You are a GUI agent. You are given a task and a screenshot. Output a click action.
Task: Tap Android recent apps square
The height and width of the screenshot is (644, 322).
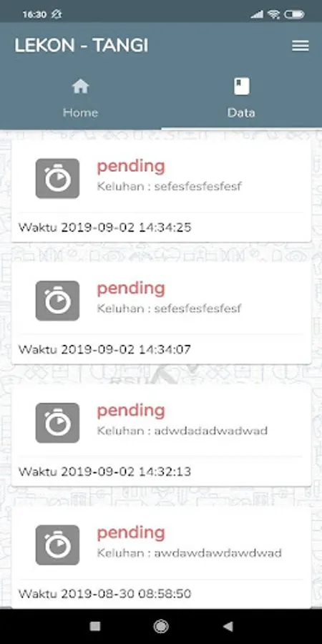point(95,626)
